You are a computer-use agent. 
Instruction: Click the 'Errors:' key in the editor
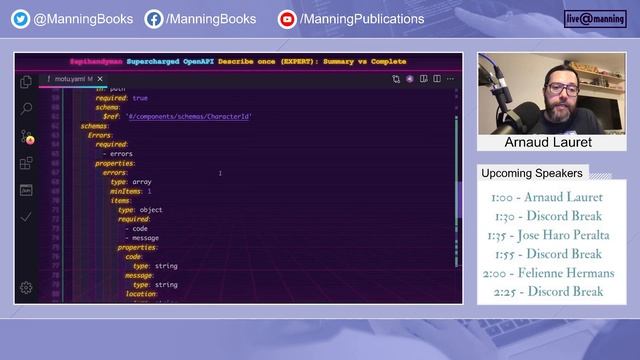[x=100, y=136]
